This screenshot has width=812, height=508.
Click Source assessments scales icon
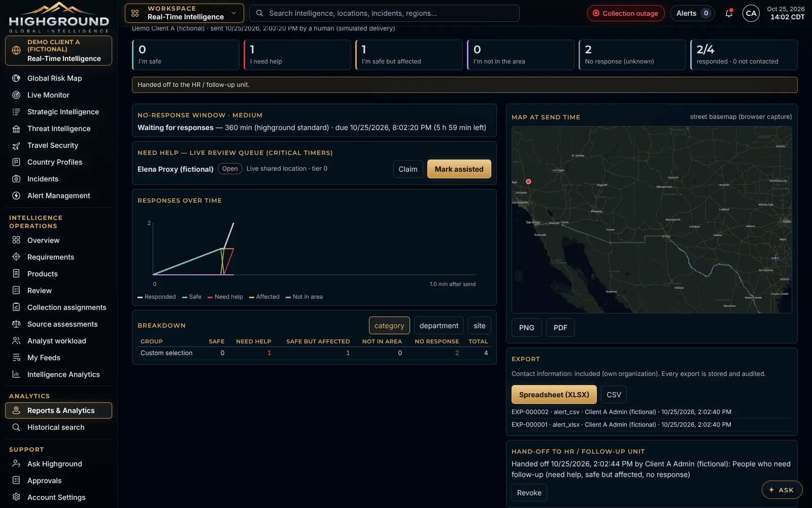16,324
